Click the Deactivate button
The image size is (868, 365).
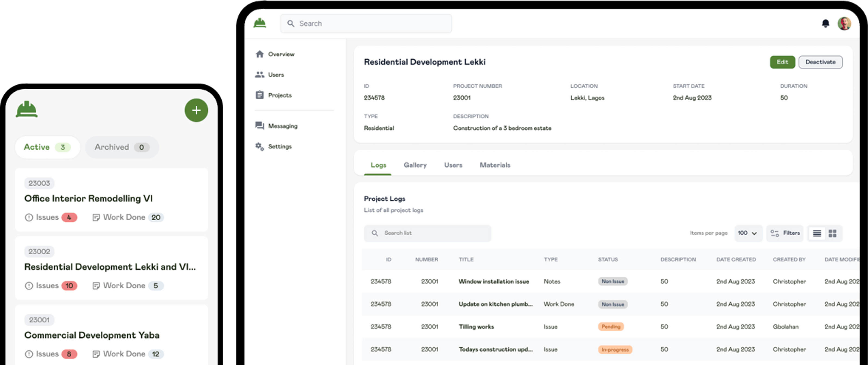(x=820, y=62)
